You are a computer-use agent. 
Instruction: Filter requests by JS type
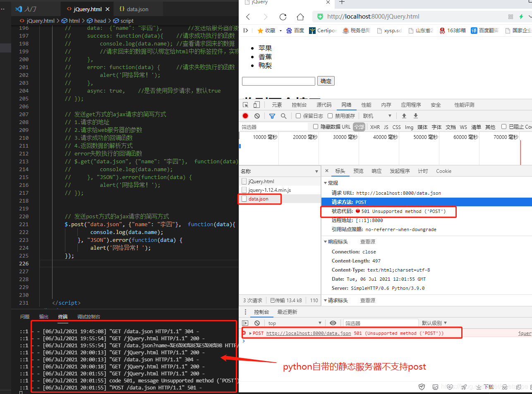tap(386, 127)
